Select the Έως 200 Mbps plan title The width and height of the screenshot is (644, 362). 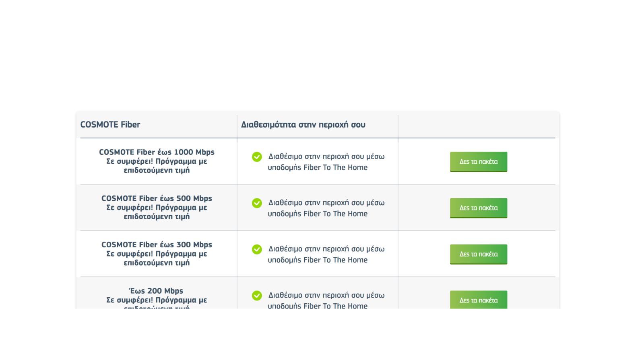tap(156, 291)
